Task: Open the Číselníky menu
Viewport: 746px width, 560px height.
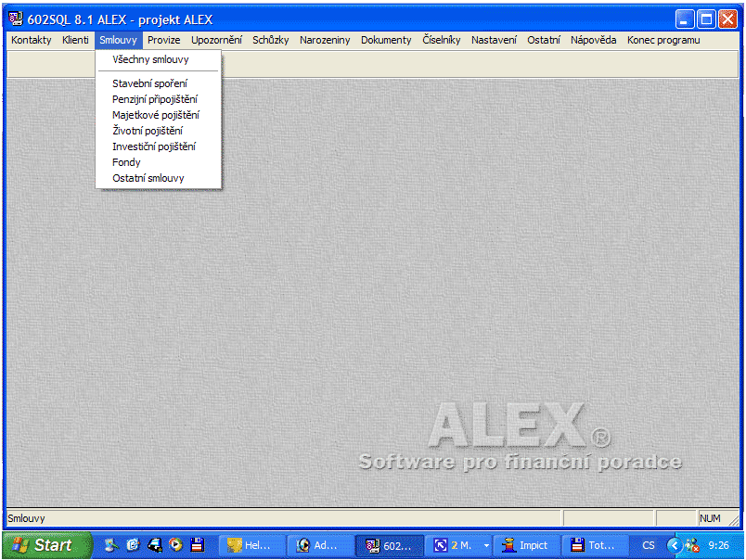Action: pyautogui.click(x=441, y=40)
